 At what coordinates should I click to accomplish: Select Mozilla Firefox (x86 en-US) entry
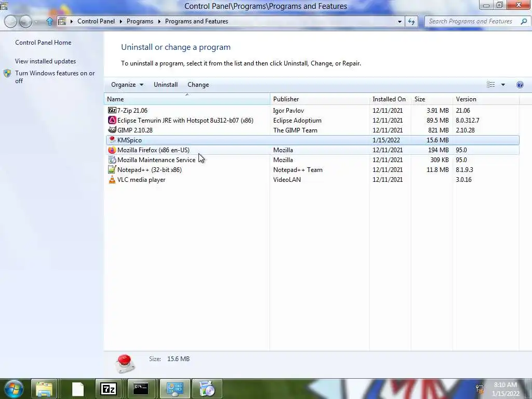pyautogui.click(x=153, y=150)
